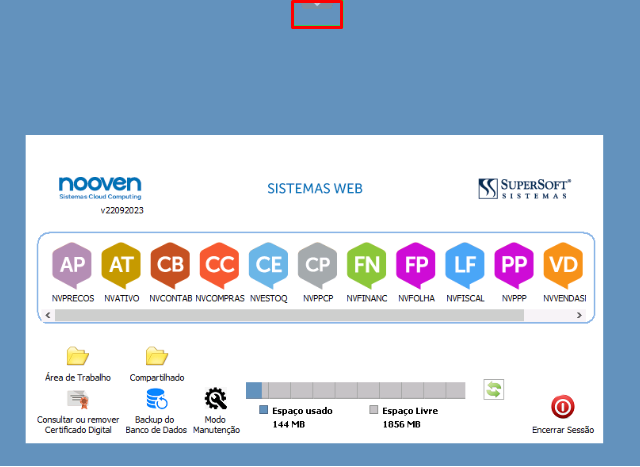Launch the NVFISCAL (LF) module
The image size is (640, 467).
coord(464,266)
